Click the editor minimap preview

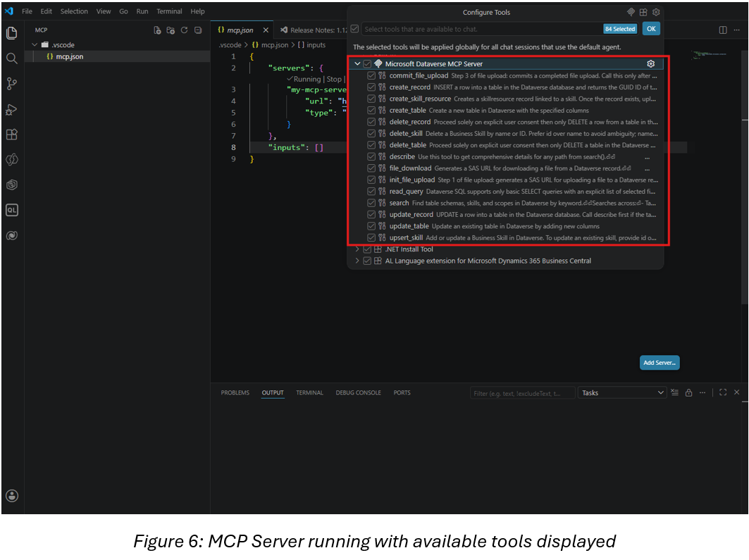tap(710, 54)
